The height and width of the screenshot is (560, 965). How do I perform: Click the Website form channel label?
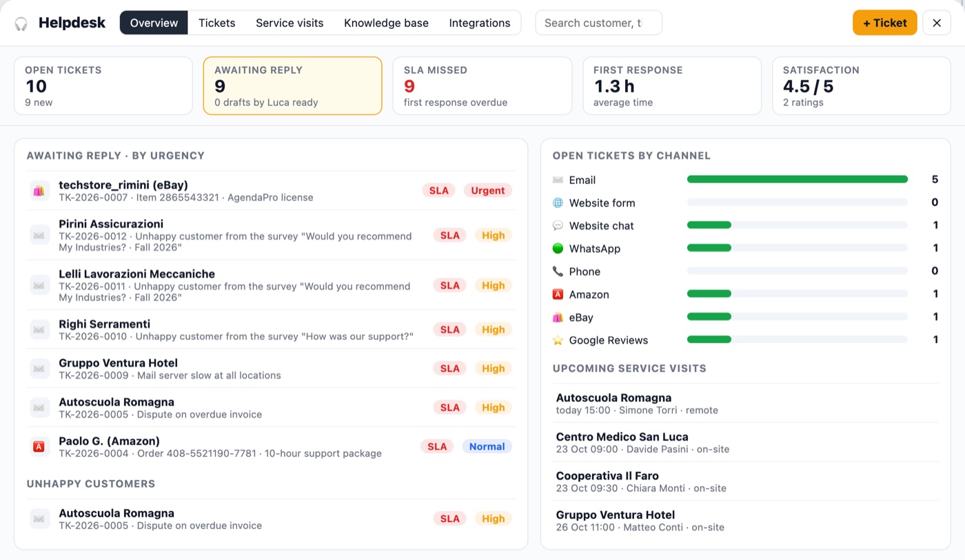pyautogui.click(x=602, y=203)
